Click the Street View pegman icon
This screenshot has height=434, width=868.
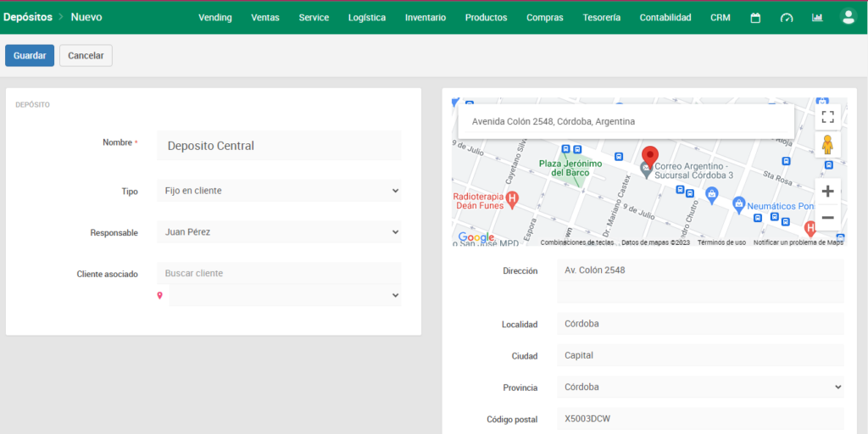[827, 145]
